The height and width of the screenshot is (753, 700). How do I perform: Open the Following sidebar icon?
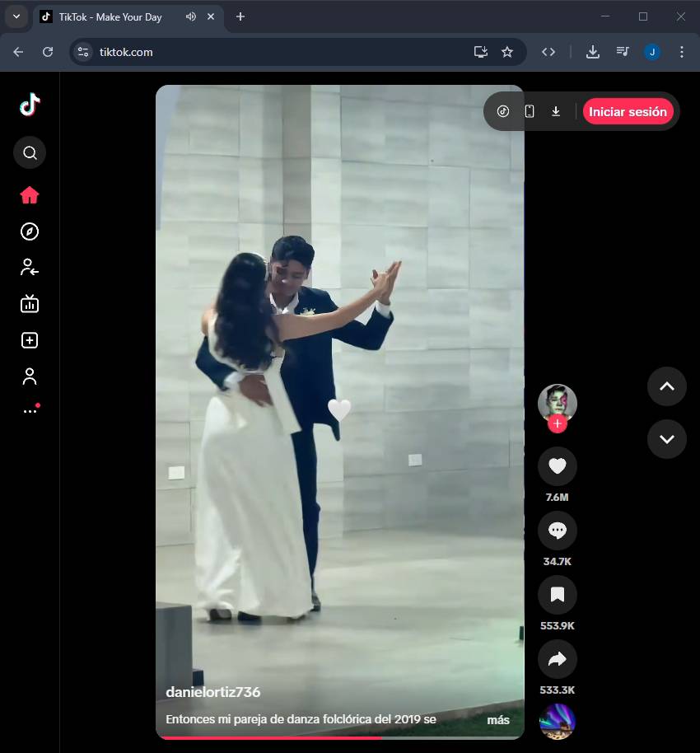coord(30,267)
